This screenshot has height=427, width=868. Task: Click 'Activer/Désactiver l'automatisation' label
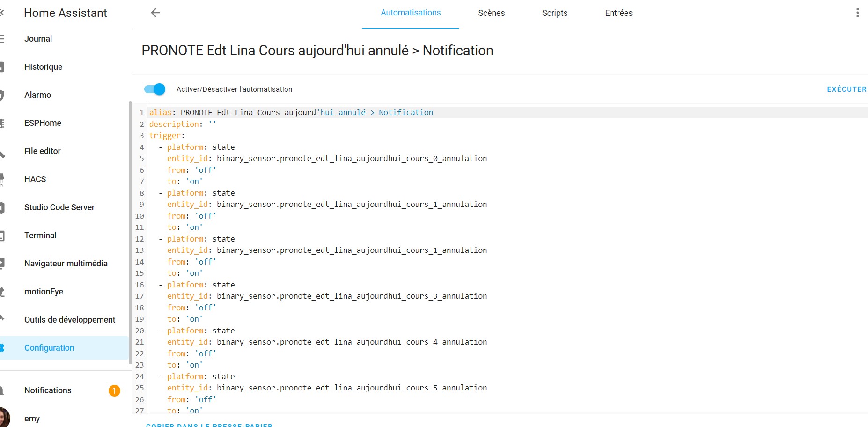(234, 89)
